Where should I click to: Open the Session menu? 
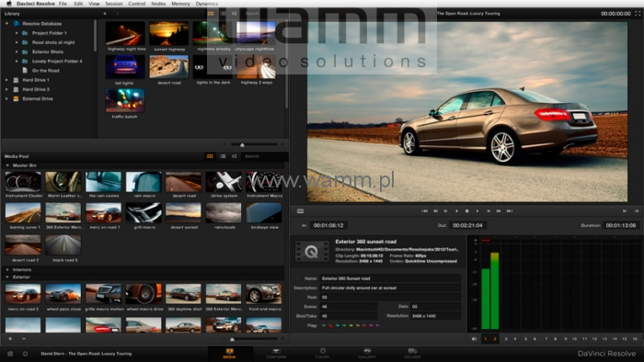pos(114,4)
